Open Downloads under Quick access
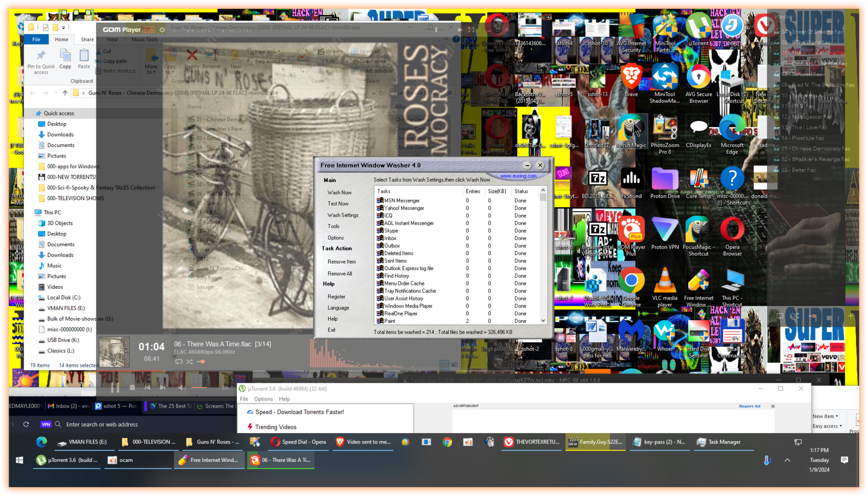This screenshot has height=496, width=868. point(60,135)
